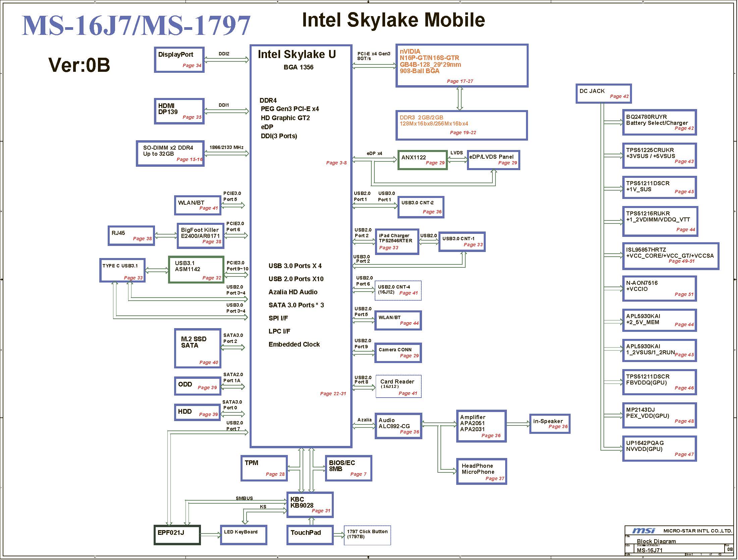The image size is (738, 560).
Task: Click the "RJ45" block label
Action: point(118,233)
